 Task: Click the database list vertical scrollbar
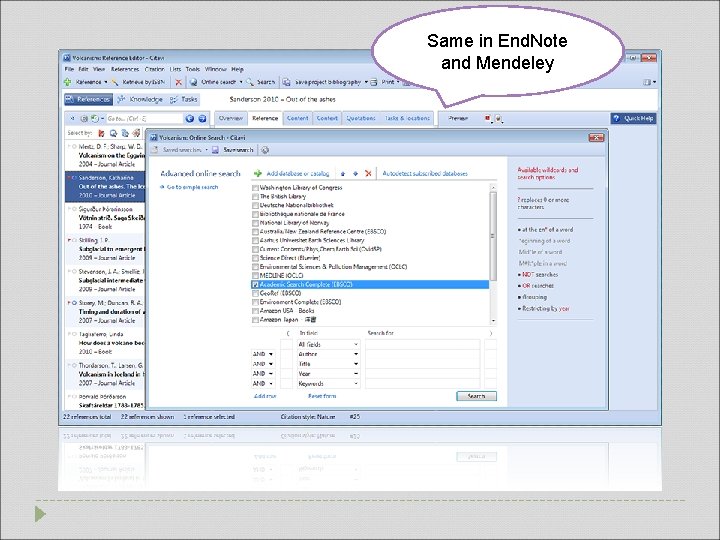[493, 254]
